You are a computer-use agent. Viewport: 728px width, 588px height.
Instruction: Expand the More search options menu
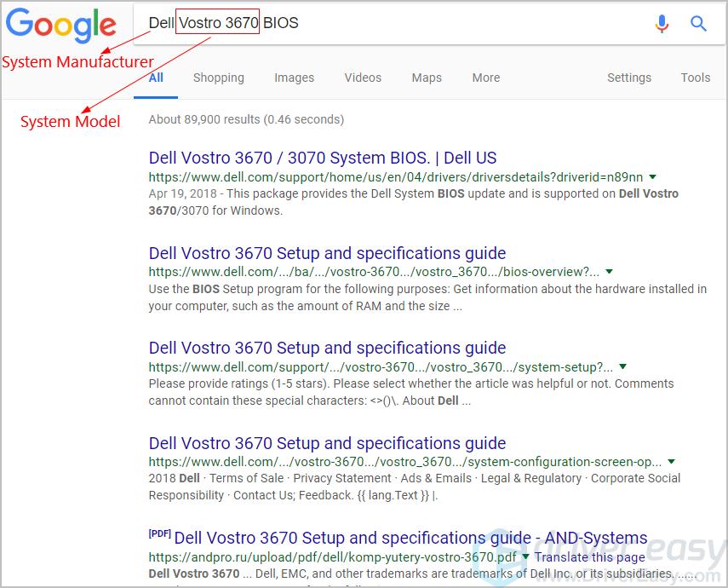[x=486, y=78]
